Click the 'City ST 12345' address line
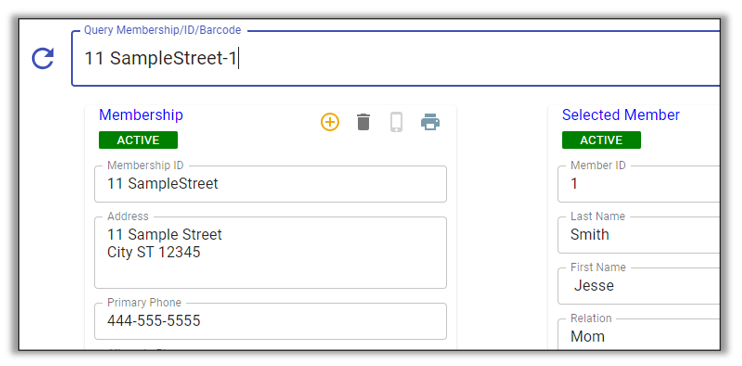 154,252
